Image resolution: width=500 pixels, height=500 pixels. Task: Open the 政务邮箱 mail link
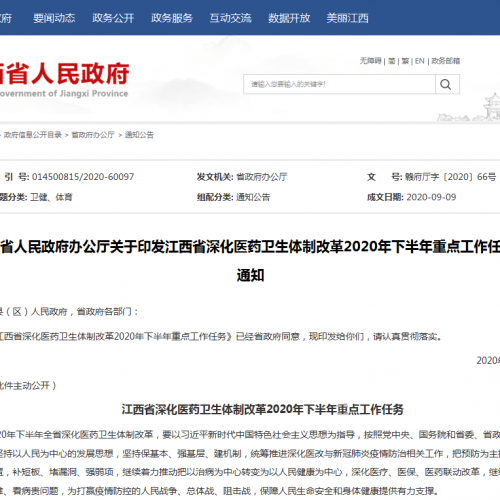click(445, 61)
